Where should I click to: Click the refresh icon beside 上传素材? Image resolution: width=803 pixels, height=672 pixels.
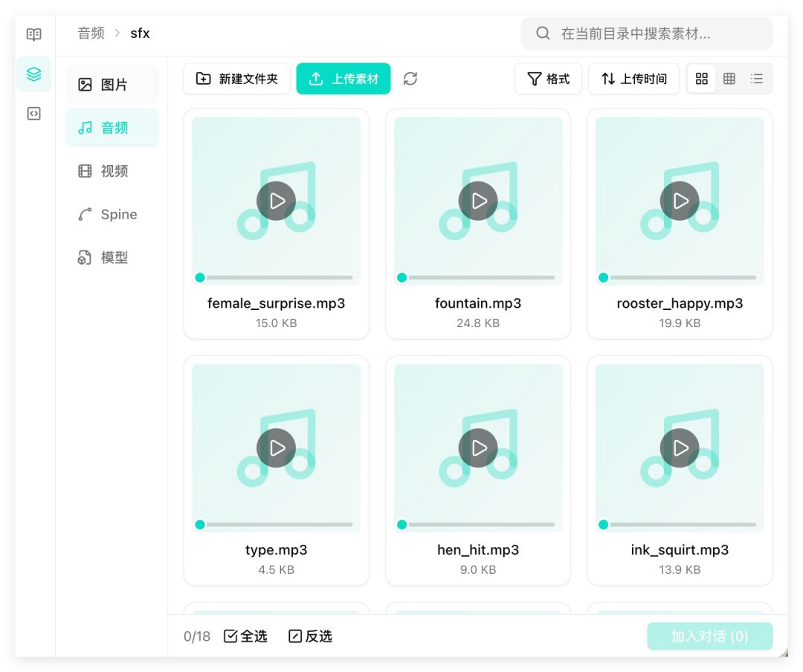click(x=410, y=78)
